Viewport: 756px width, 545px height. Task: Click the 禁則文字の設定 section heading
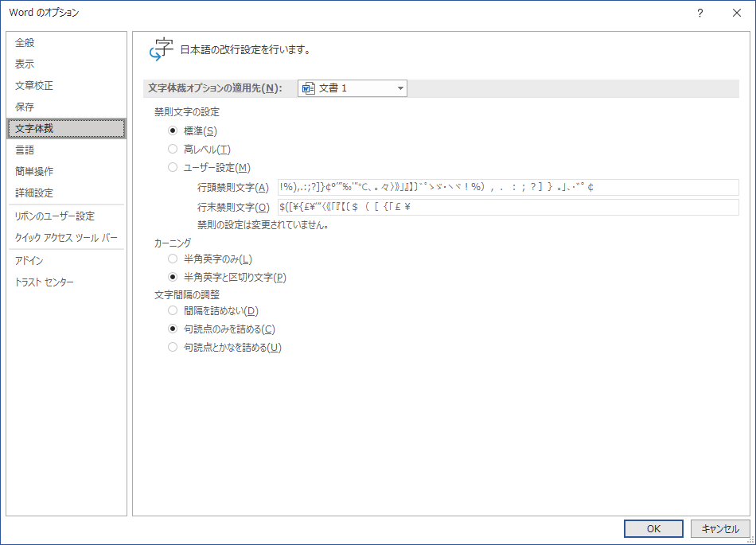[x=186, y=112]
